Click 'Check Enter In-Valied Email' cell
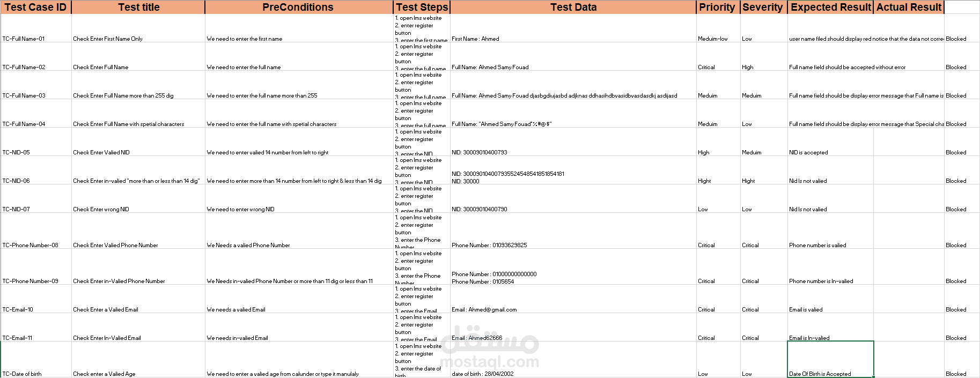This screenshot has width=980, height=378. tap(138, 328)
